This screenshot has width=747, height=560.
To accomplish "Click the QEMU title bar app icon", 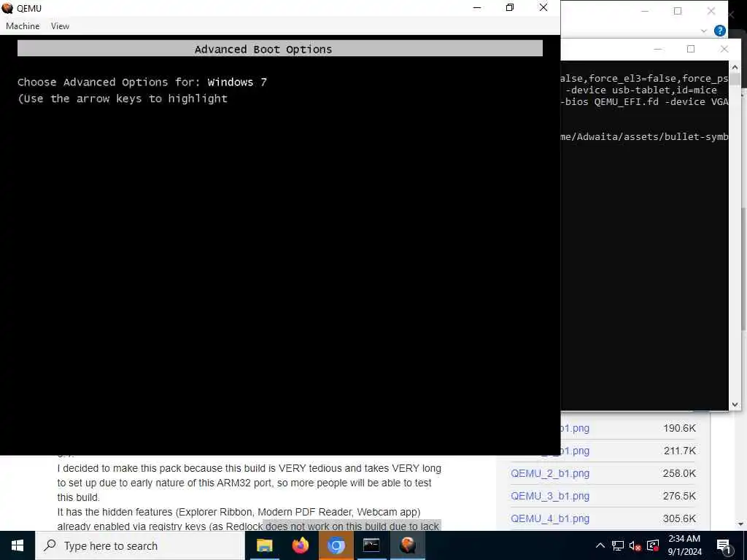I will click(x=7, y=7).
